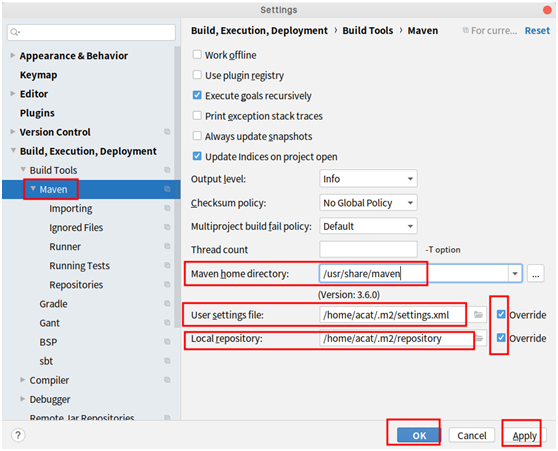The image size is (558, 451).
Task: Select Plugins in the settings tree
Action: point(37,113)
